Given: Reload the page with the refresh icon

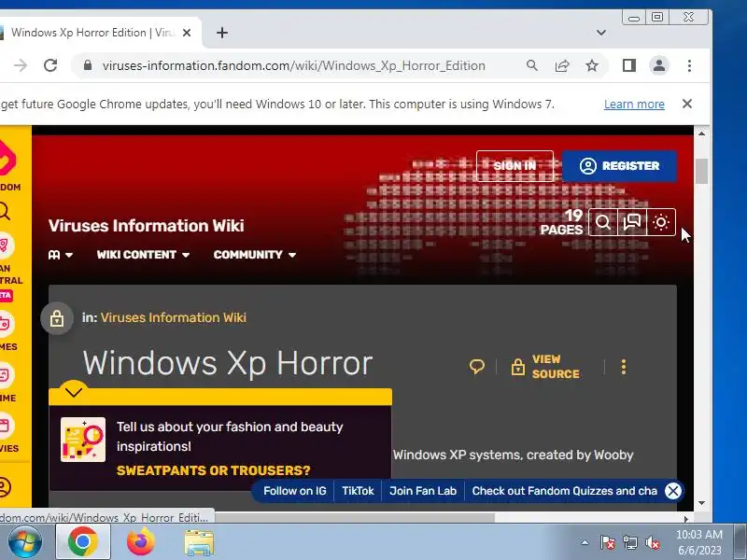Looking at the screenshot, I should coord(50,65).
